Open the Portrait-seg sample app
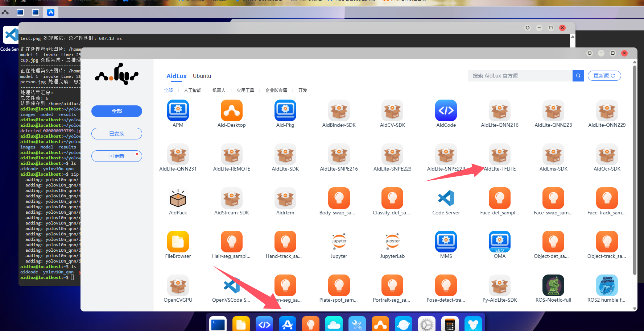Image resolution: width=644 pixels, height=331 pixels. (x=392, y=285)
